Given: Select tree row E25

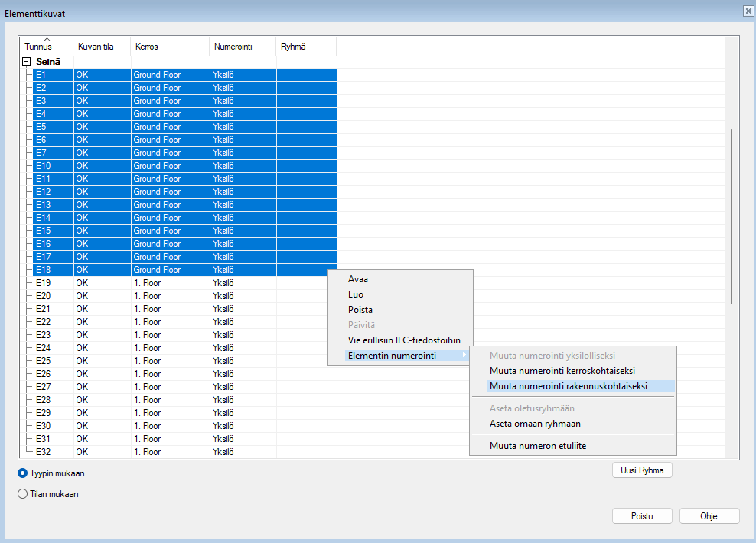Looking at the screenshot, I should 185,361.
